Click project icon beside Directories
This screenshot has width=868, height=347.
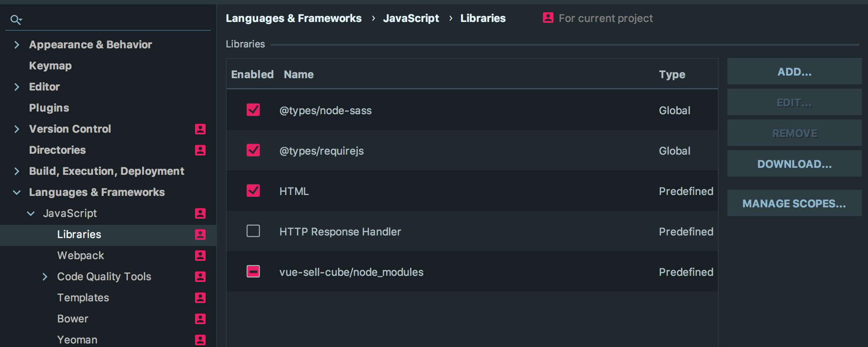(x=200, y=150)
